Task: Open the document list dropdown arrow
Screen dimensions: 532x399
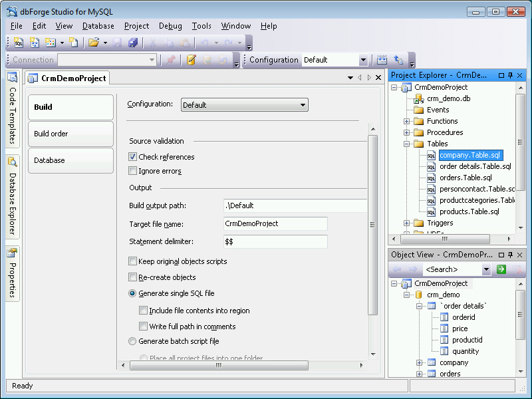Action: 350,78
